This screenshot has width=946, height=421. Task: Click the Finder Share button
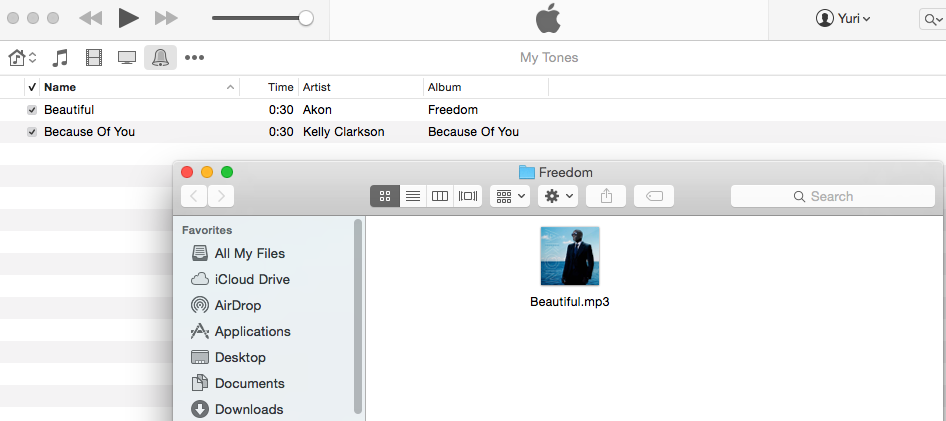click(x=606, y=196)
